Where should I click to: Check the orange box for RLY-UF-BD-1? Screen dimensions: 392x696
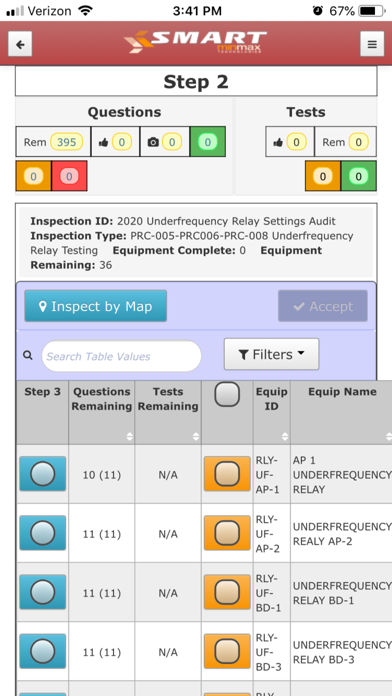coord(227,592)
